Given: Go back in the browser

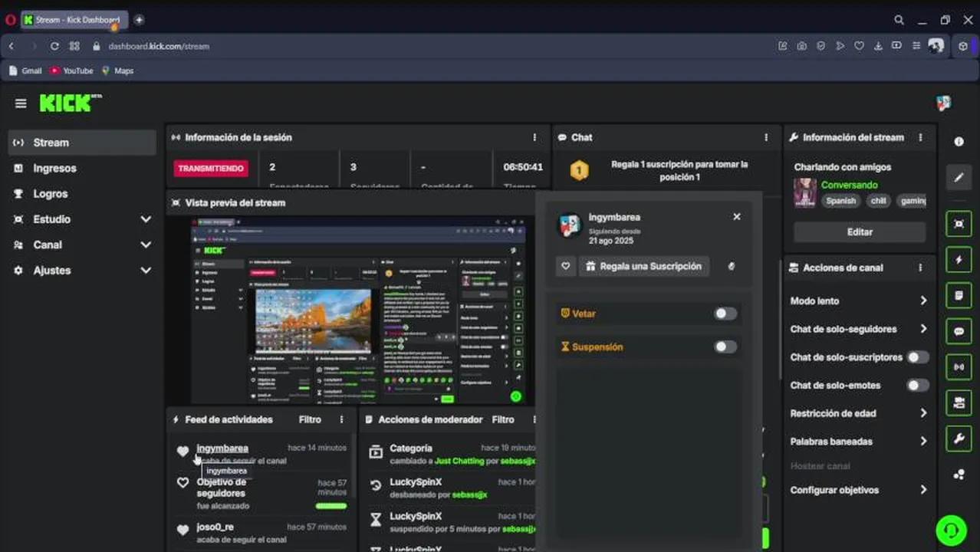Looking at the screenshot, I should (12, 46).
